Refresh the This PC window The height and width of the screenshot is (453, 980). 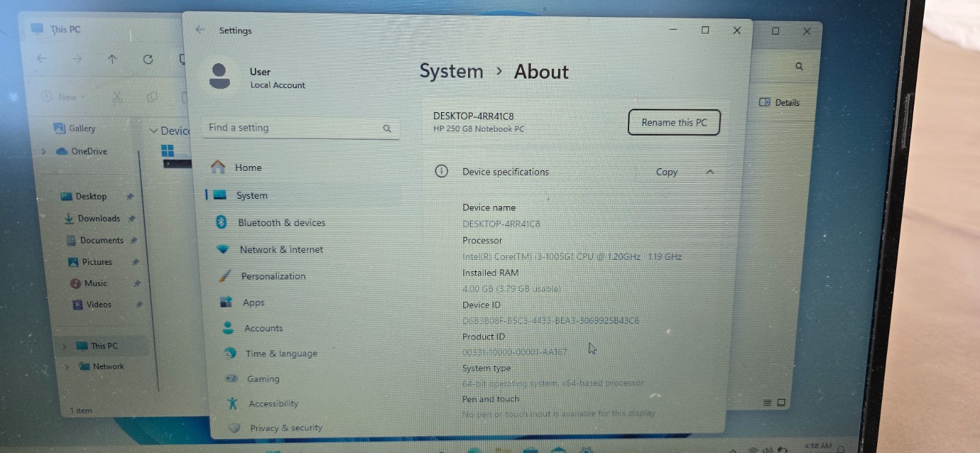(148, 59)
